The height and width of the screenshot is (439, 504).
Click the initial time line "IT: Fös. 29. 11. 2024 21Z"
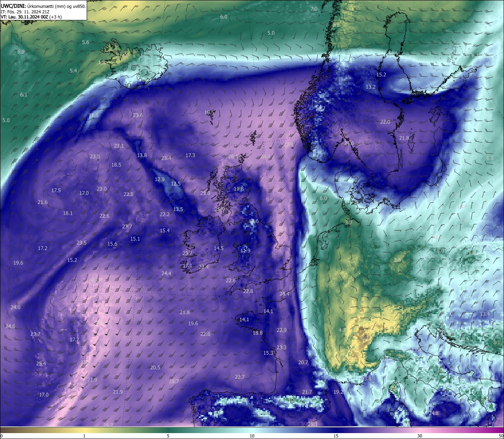click(x=25, y=12)
